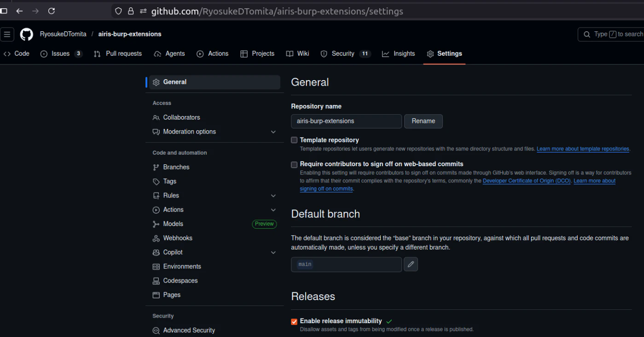Open the Wiki tab
This screenshot has width=644, height=337.
click(297, 54)
